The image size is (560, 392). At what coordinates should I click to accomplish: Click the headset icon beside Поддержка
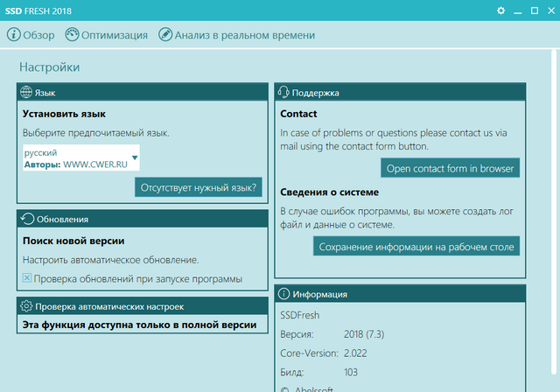tap(283, 92)
